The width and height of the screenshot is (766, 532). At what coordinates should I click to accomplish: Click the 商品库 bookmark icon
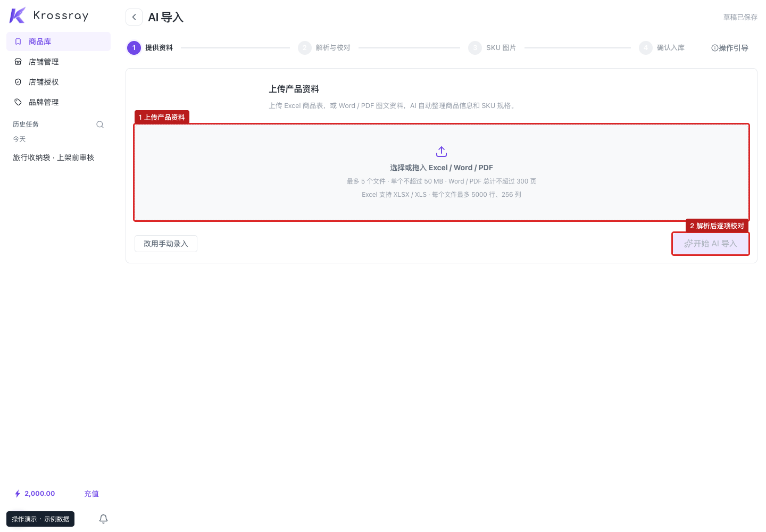click(x=18, y=41)
